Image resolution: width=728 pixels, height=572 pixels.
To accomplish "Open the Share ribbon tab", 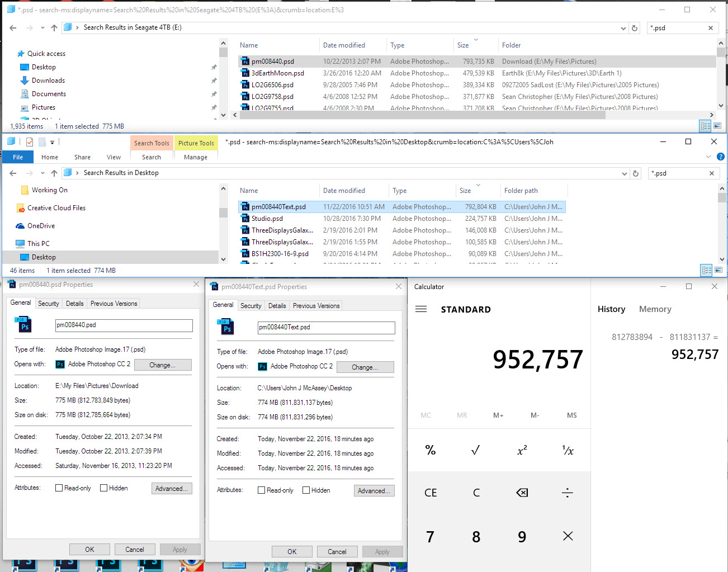I will point(82,157).
